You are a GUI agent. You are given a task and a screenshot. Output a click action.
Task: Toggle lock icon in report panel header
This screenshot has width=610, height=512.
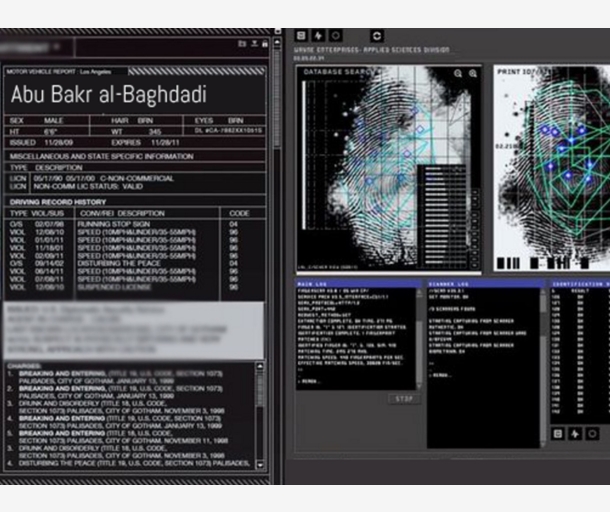(x=264, y=44)
